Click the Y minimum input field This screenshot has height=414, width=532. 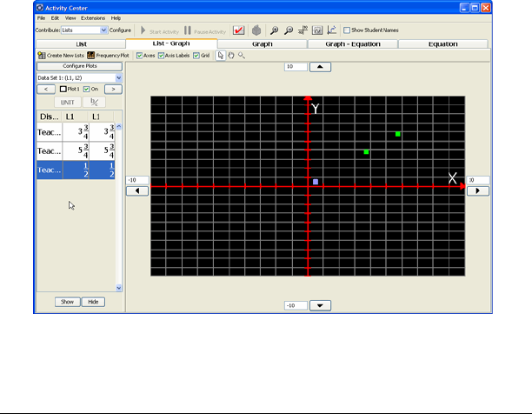pos(296,305)
